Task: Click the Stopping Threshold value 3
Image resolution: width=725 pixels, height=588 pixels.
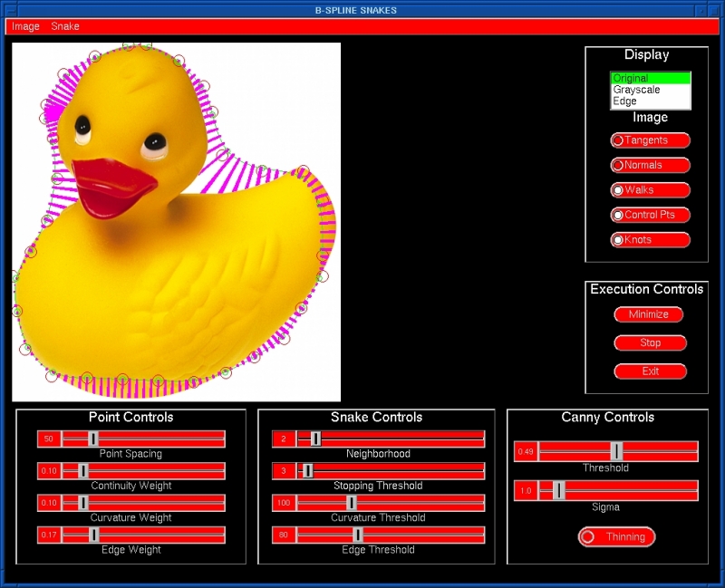Action: point(284,471)
